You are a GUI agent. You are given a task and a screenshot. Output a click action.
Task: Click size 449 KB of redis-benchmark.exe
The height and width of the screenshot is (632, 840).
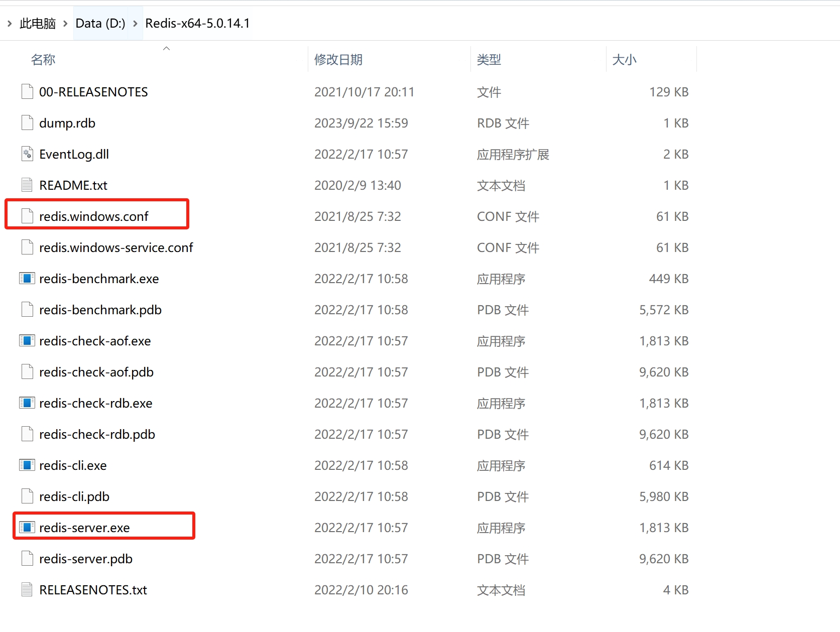point(669,279)
